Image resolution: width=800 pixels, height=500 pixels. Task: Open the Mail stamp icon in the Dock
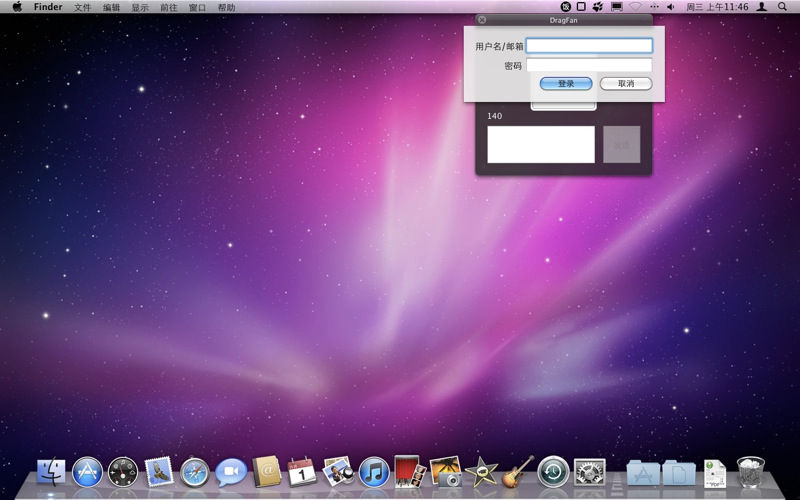pos(159,471)
